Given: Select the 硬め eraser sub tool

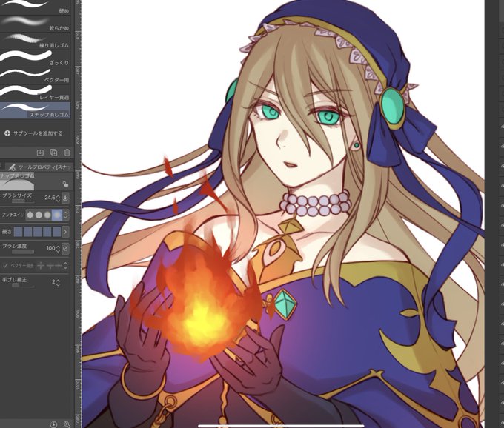Looking at the screenshot, I should tap(35, 7).
